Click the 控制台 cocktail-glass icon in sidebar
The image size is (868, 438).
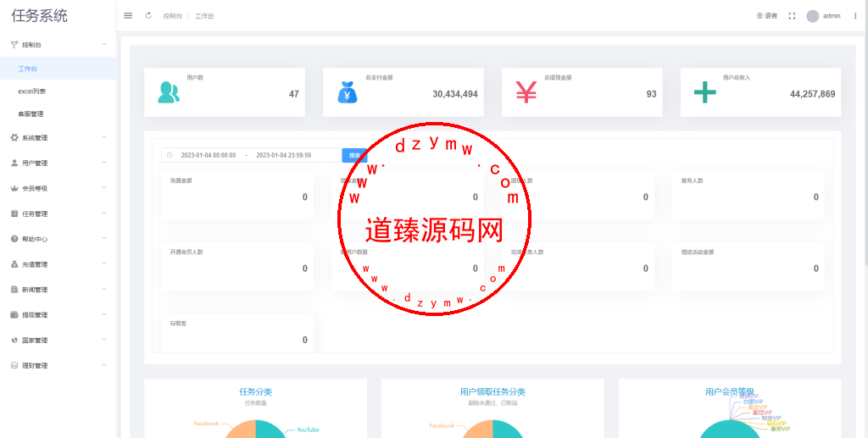14,45
